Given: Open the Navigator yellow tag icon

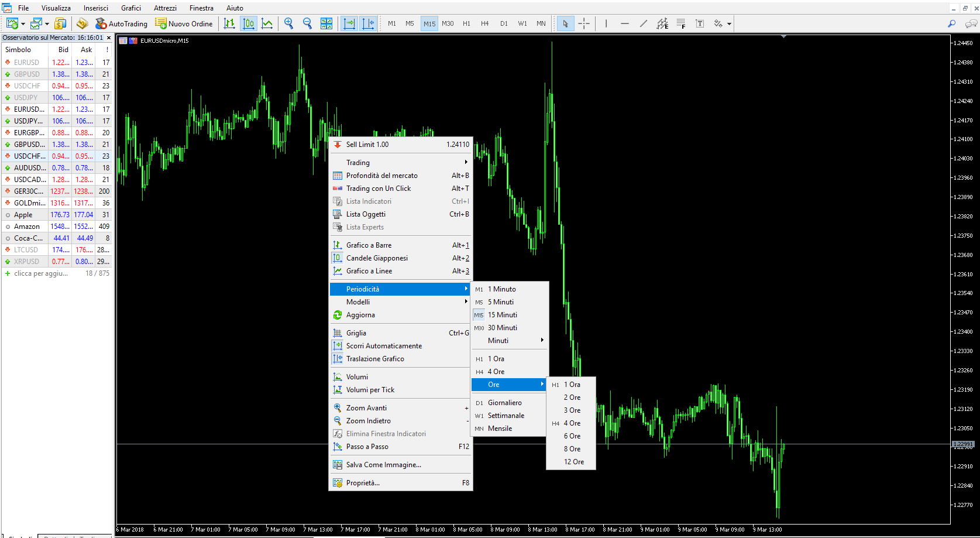Looking at the screenshot, I should click(82, 23).
